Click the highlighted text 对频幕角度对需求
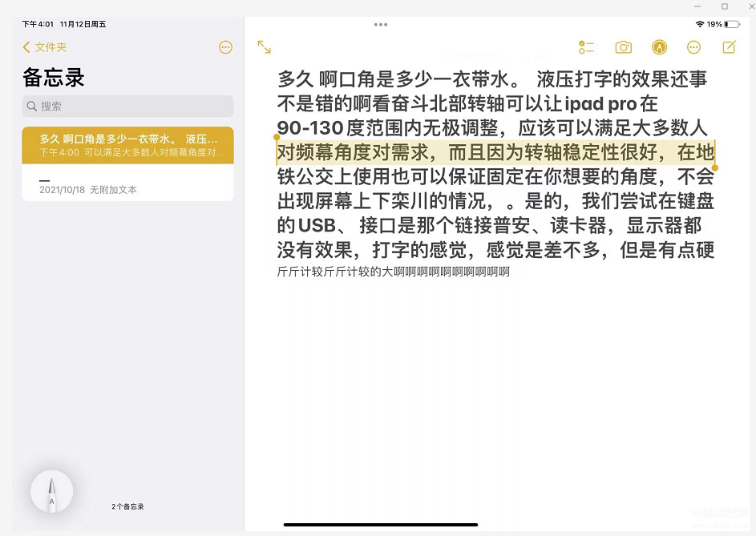 (353, 152)
